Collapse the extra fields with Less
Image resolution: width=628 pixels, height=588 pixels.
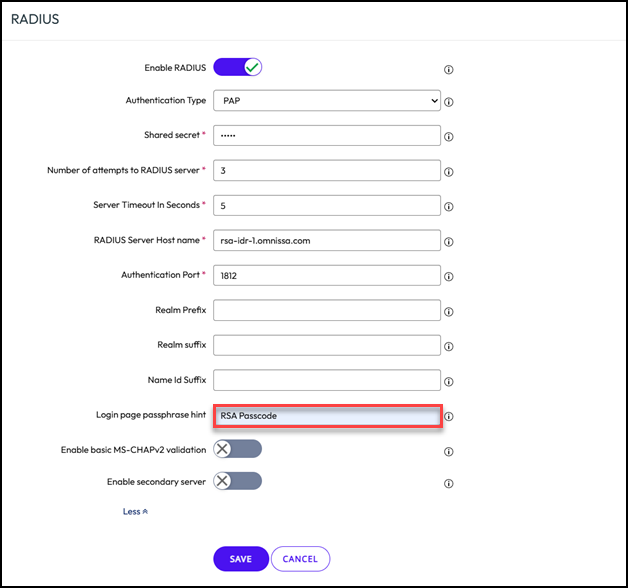[135, 511]
